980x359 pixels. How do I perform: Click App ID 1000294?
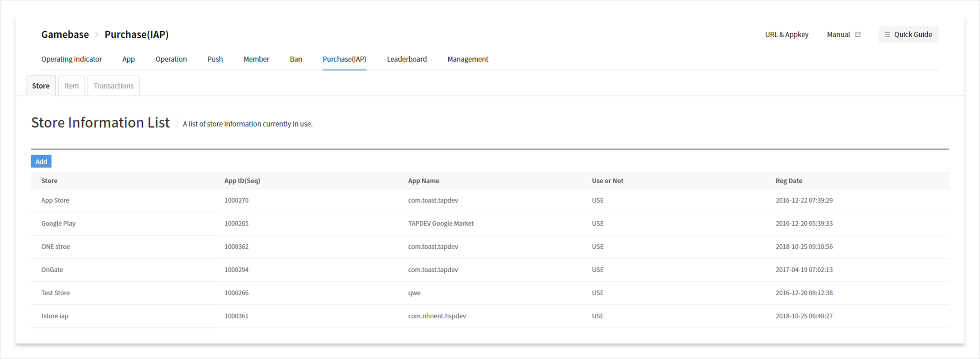pos(236,269)
